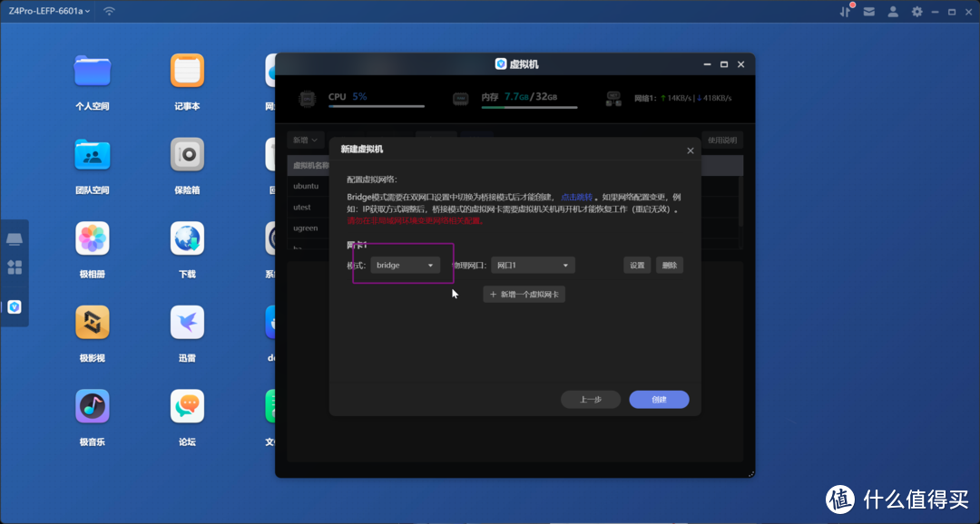Viewport: 980px width, 524px height.
Task: Open the 论坛 forum app icon
Action: [187, 406]
